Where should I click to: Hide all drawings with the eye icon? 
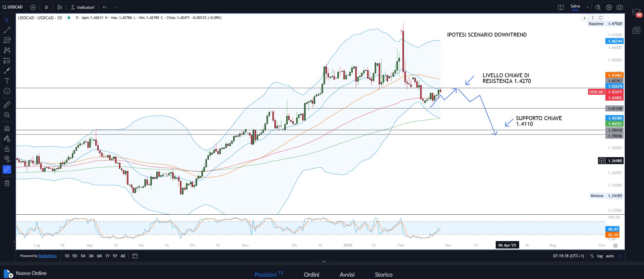pos(7,159)
